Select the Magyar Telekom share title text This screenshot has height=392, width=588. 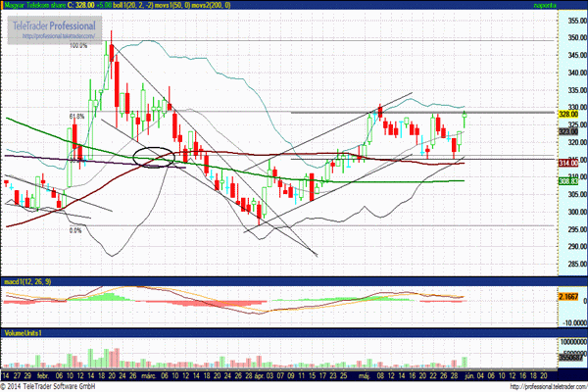click(x=35, y=5)
